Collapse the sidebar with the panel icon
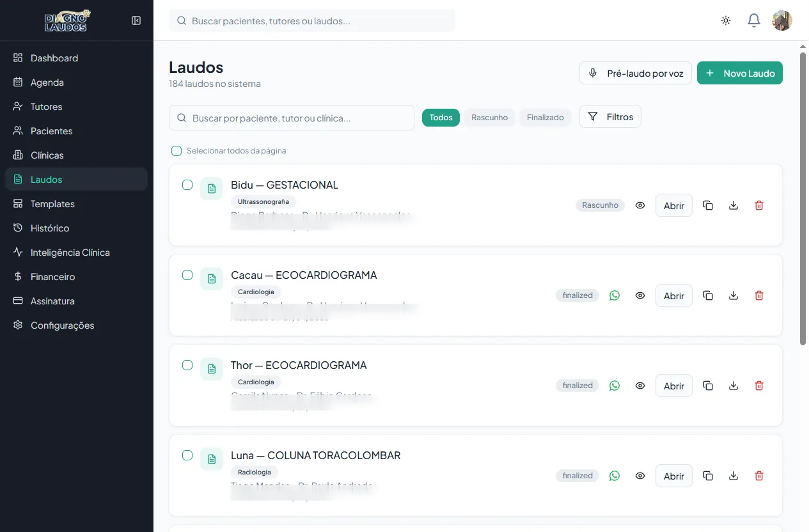Viewport: 809px width, 532px height. coord(136,20)
